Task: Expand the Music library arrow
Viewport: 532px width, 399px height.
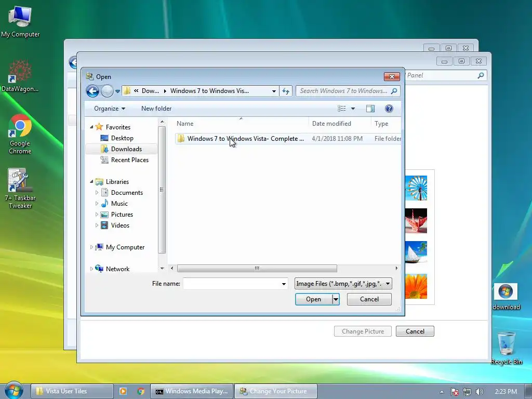Action: click(x=97, y=204)
